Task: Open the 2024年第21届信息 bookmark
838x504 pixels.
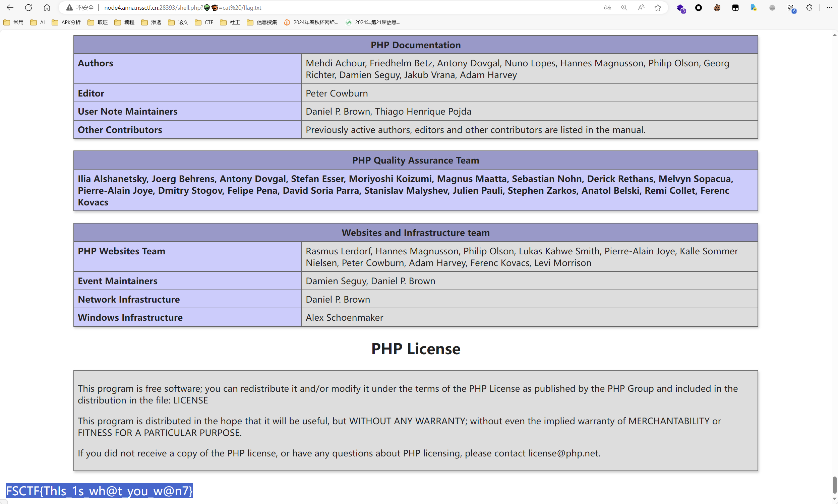Action: pyautogui.click(x=373, y=22)
